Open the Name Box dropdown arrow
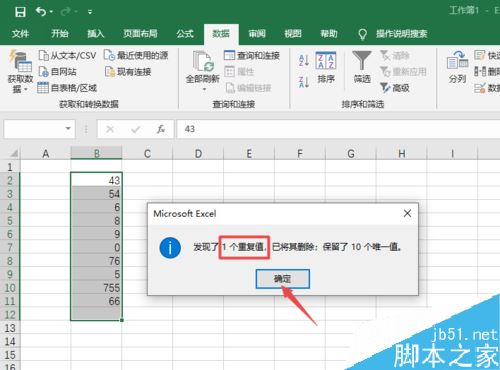 (x=68, y=128)
